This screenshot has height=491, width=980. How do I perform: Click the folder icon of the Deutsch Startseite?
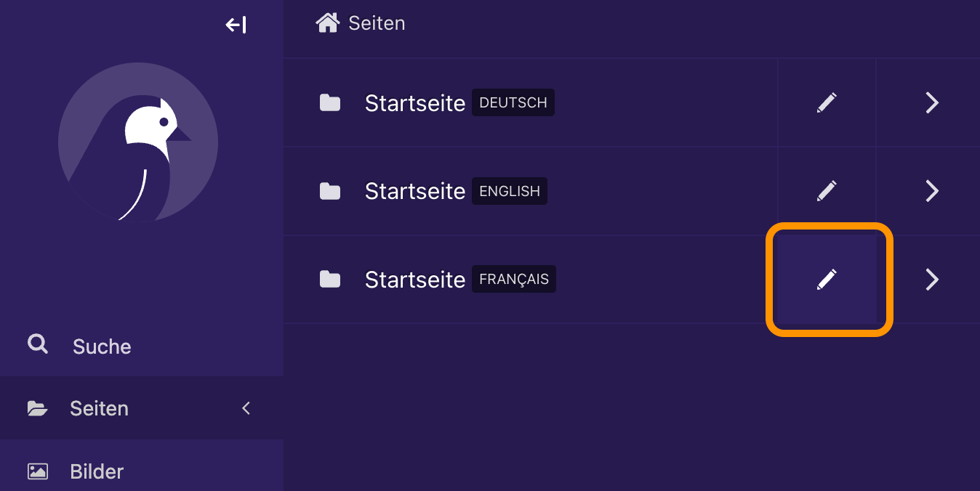click(x=330, y=103)
